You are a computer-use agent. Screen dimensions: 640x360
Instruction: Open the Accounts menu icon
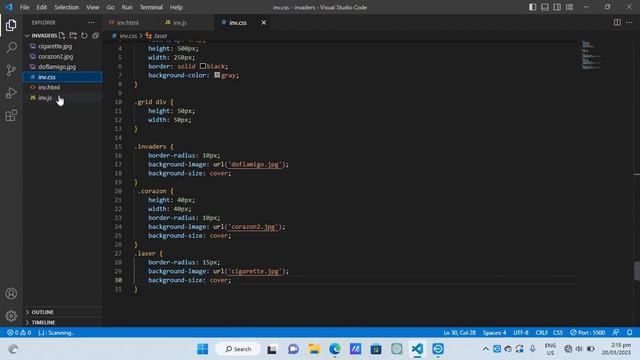11,293
